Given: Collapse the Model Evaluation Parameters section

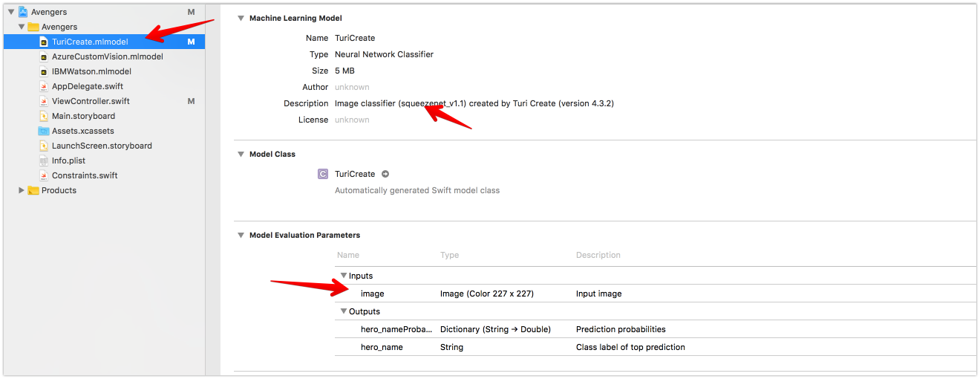Looking at the screenshot, I should click(241, 235).
